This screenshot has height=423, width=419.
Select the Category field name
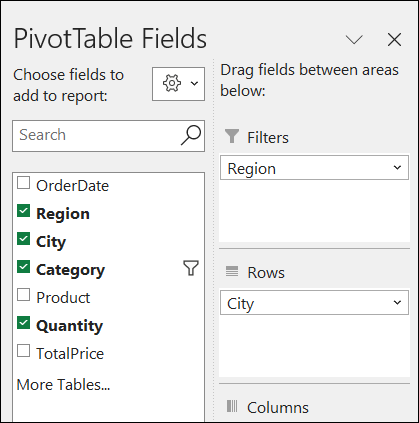70,270
